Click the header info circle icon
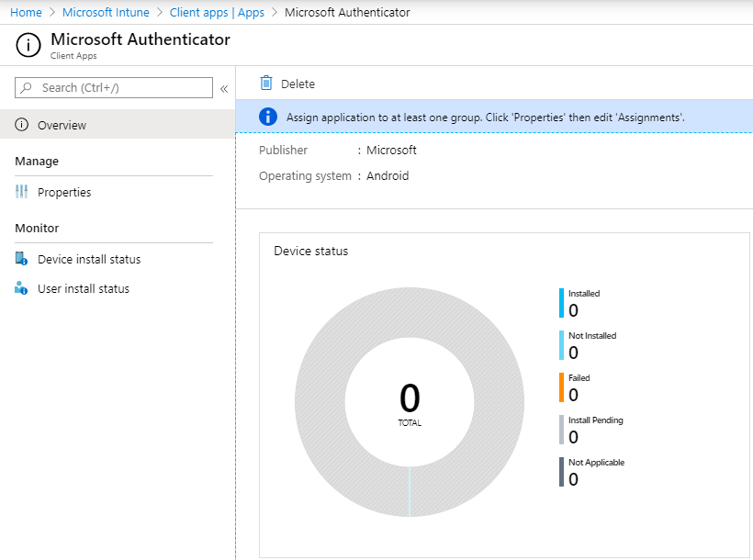The width and height of the screenshot is (753, 560). (x=28, y=45)
